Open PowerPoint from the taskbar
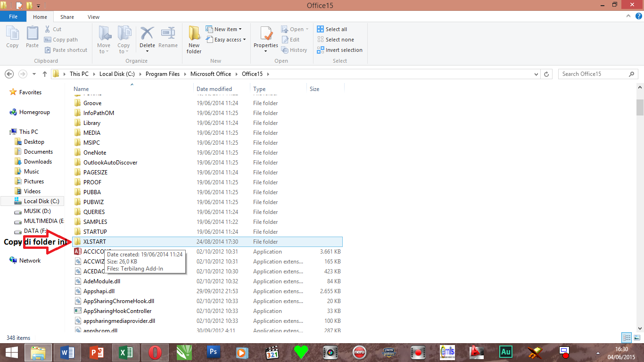644x362 pixels. coord(96,353)
